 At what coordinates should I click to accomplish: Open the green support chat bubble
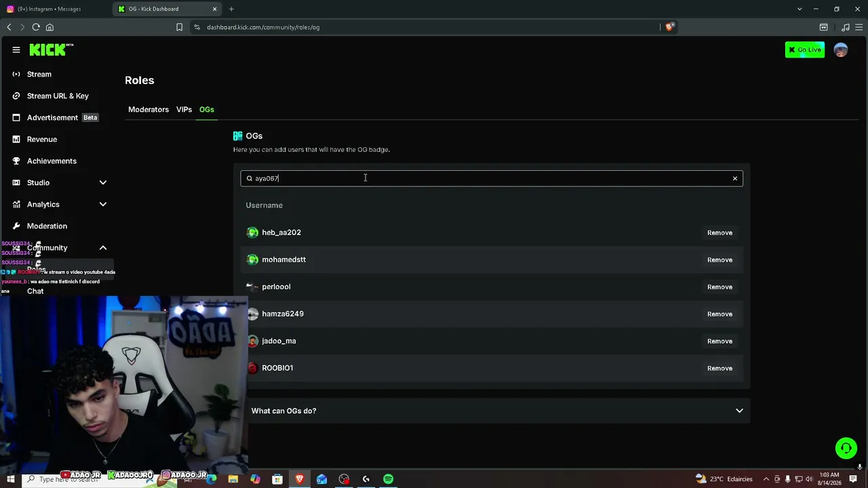coord(846,448)
